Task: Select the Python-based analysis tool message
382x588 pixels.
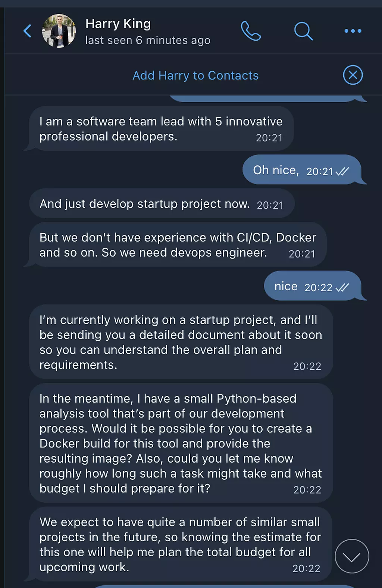Action: coord(181,443)
